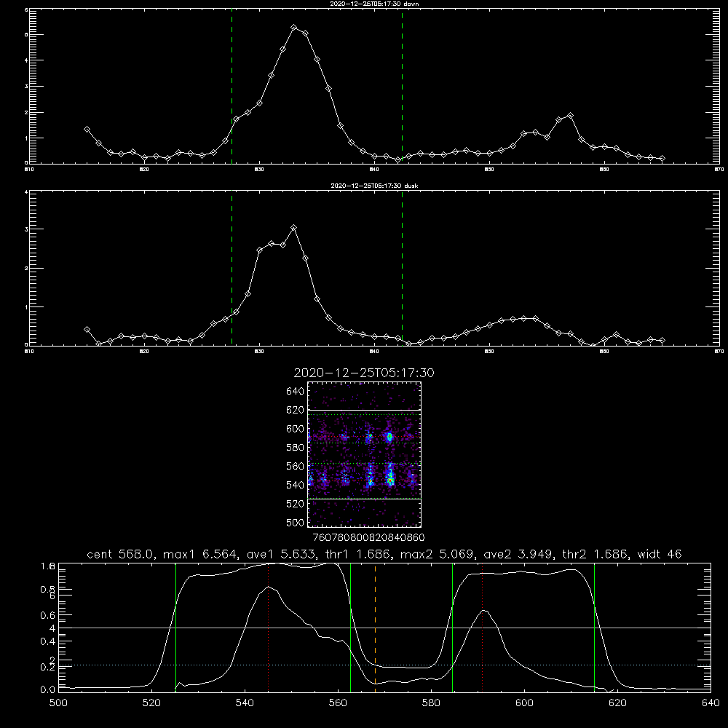The height and width of the screenshot is (728, 728).
Task: Click x-axis label 620 on bottom plot
Action: [617, 703]
